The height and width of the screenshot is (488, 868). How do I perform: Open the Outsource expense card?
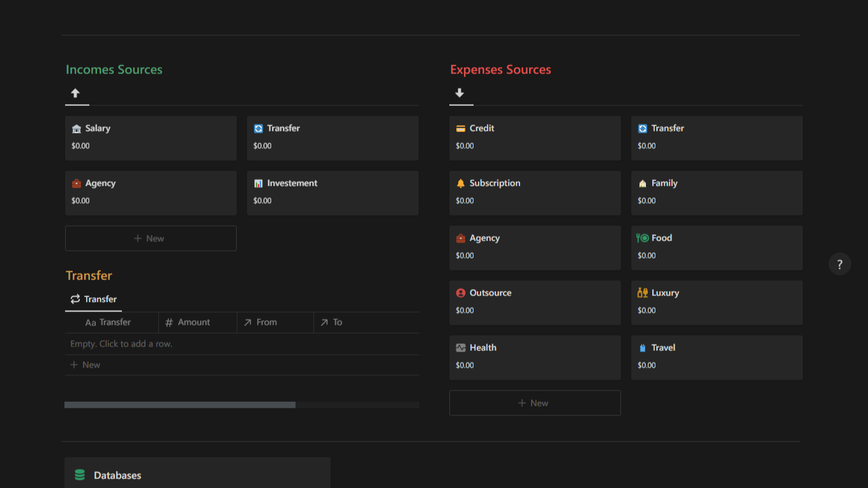pos(535,302)
